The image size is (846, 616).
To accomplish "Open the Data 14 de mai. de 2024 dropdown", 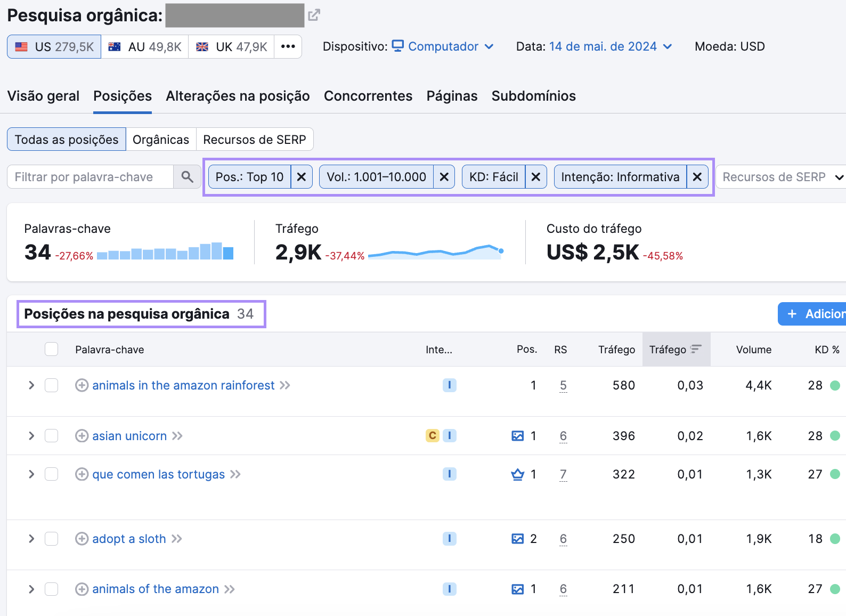I will 611,46.
